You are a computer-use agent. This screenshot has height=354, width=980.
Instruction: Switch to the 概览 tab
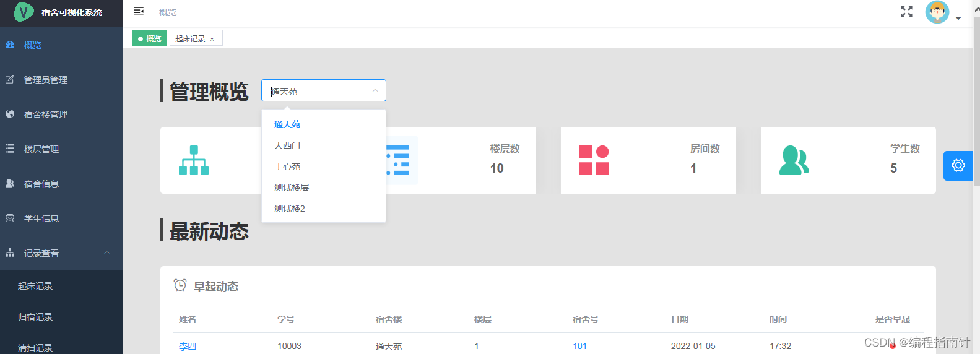(149, 38)
